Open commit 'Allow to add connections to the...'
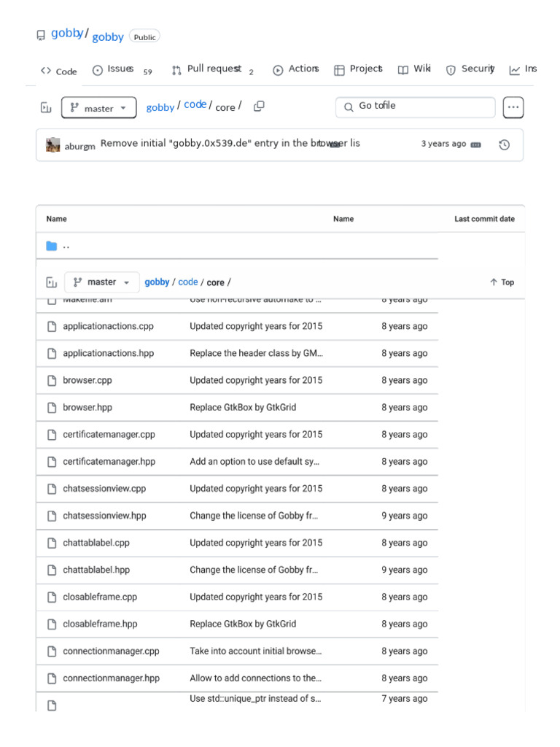The height and width of the screenshot is (747, 560). tap(256, 678)
